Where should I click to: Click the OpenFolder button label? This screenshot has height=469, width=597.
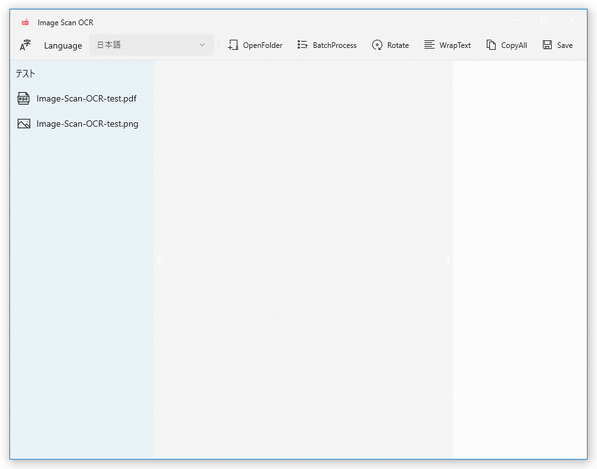[x=263, y=45]
